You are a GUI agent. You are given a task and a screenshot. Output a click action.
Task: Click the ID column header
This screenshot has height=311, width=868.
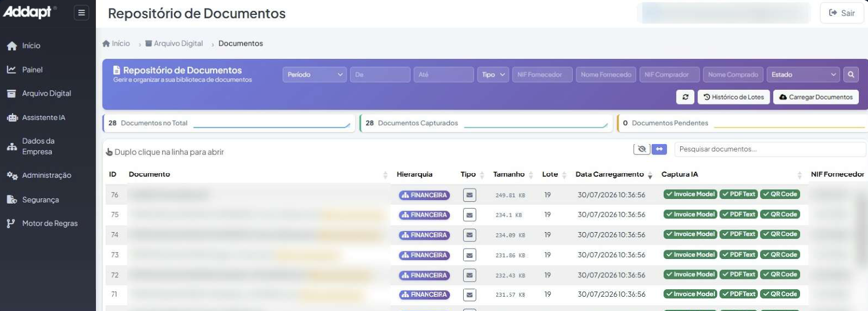tap(113, 174)
